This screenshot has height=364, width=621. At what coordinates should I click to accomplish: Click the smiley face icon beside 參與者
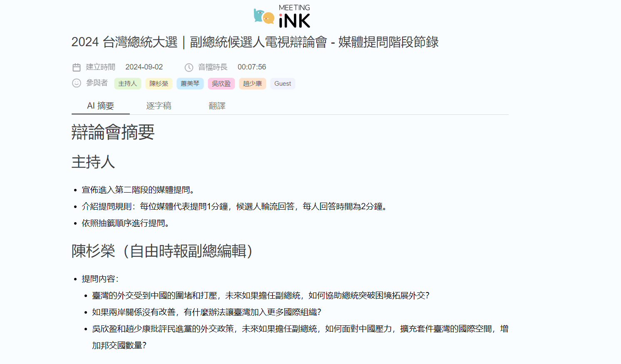[77, 83]
